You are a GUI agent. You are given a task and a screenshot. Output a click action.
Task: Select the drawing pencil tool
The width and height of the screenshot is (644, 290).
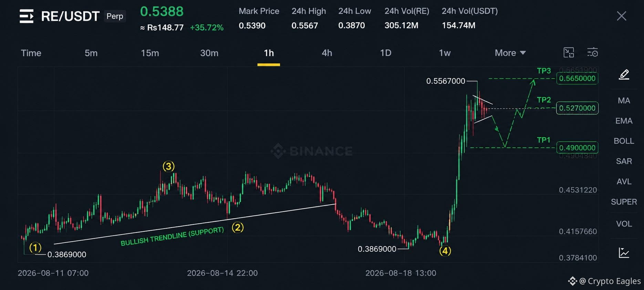pyautogui.click(x=624, y=74)
